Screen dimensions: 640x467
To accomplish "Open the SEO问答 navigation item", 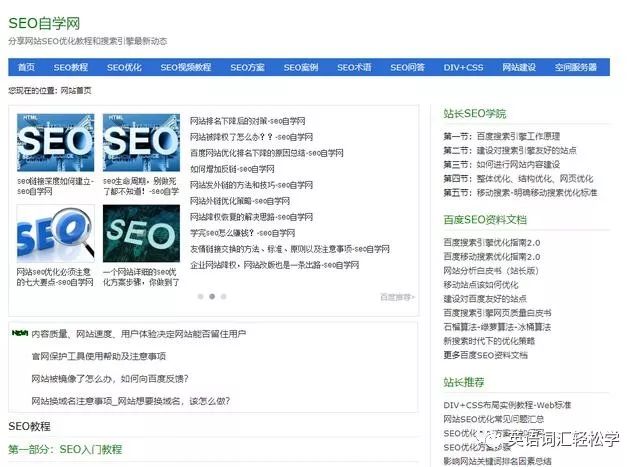I will [x=407, y=67].
